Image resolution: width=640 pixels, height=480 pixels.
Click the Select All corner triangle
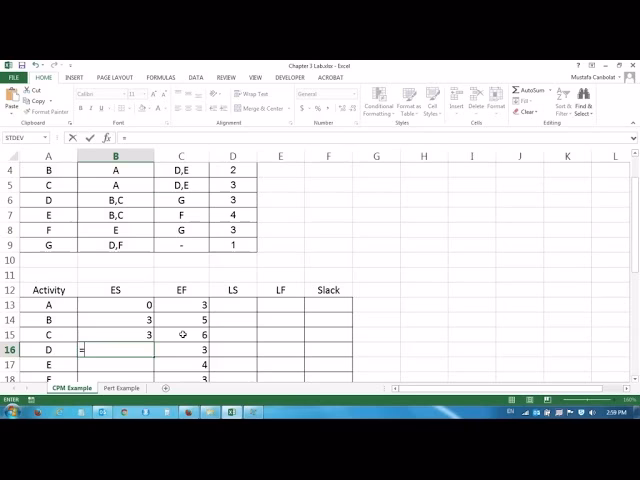[13, 156]
